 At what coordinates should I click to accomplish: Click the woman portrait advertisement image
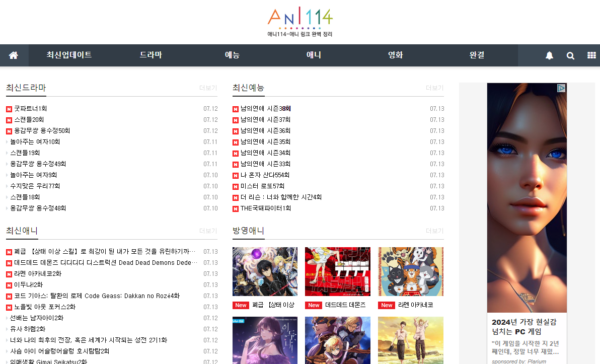click(x=527, y=198)
